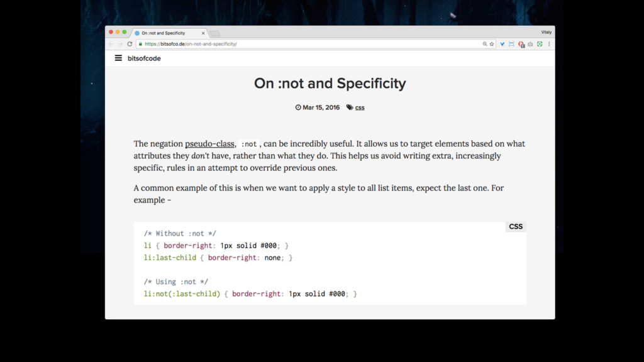Reload the page with the refresh icon
The height and width of the screenshot is (362, 644).
[x=130, y=44]
